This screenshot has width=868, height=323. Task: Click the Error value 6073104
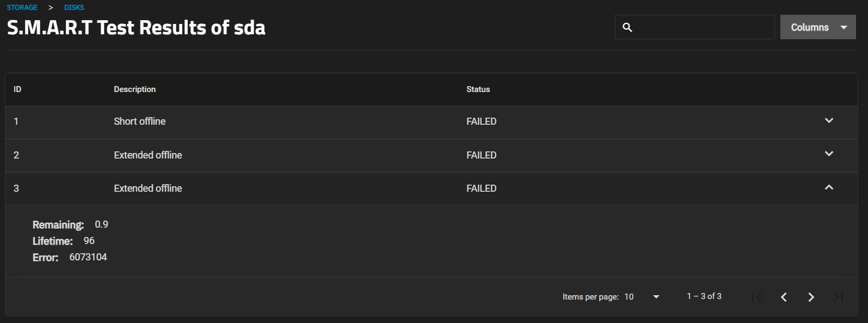(88, 257)
